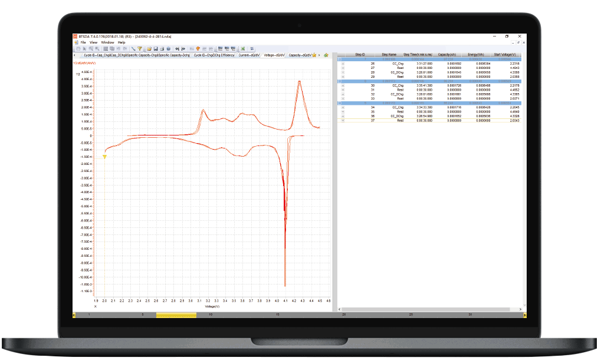Click the yellow cursor marker on chart
The height and width of the screenshot is (364, 601).
tap(104, 157)
